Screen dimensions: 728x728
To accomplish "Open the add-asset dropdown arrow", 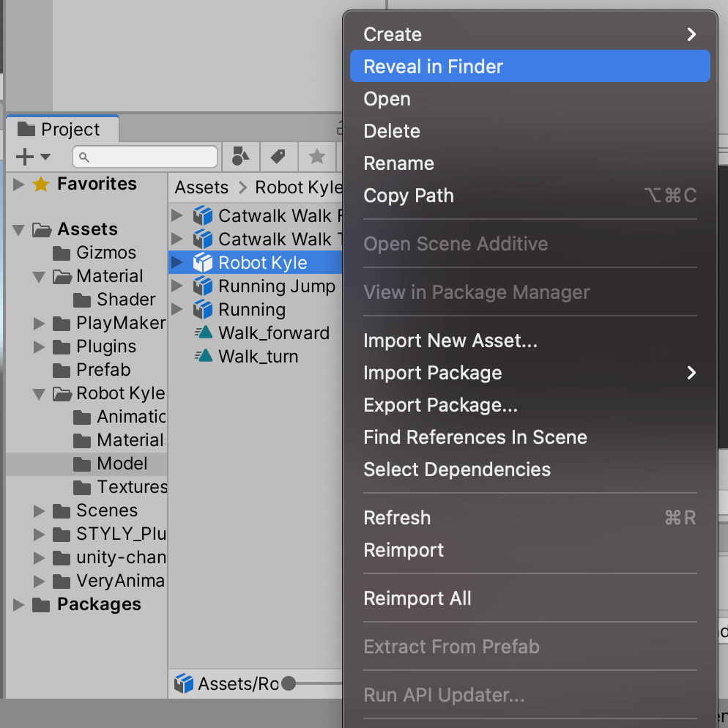I will [45, 157].
